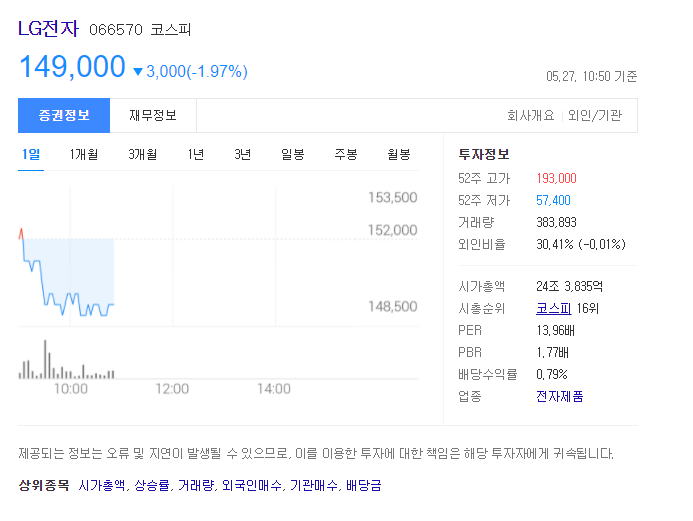This screenshot has width=693, height=521.
Task: Select the 1일 chart period tab
Action: pos(31,154)
